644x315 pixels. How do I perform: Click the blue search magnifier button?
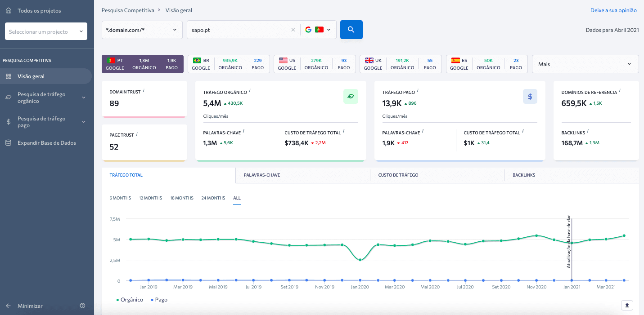(351, 29)
